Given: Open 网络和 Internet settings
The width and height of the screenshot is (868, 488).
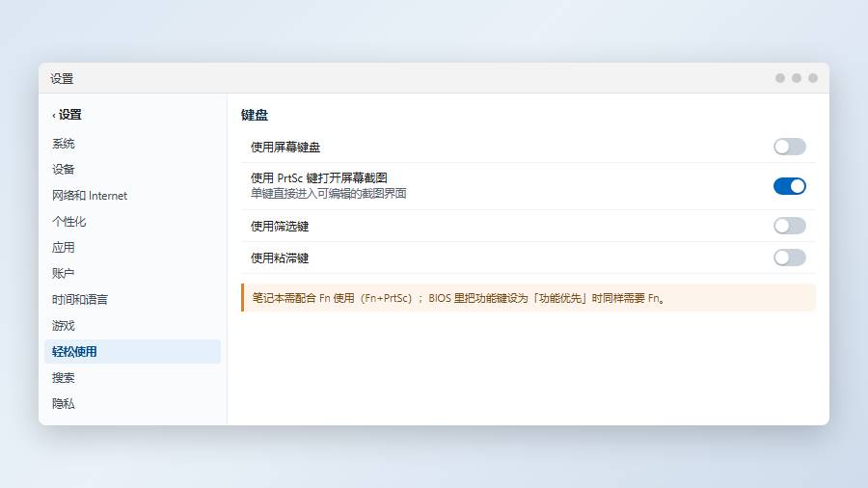Looking at the screenshot, I should 132,196.
